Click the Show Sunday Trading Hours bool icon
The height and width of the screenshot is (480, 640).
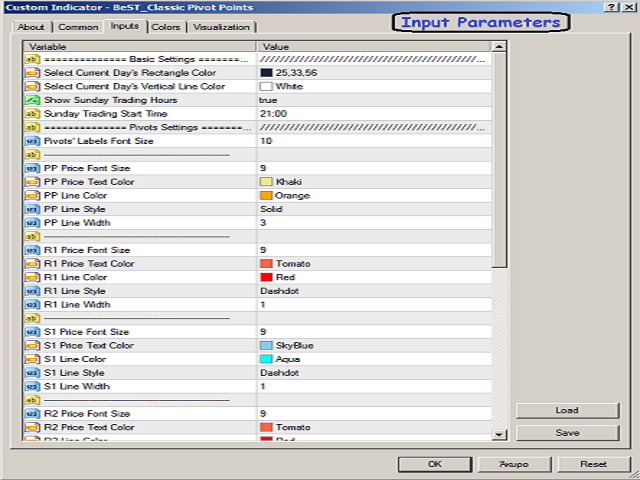coord(32,100)
